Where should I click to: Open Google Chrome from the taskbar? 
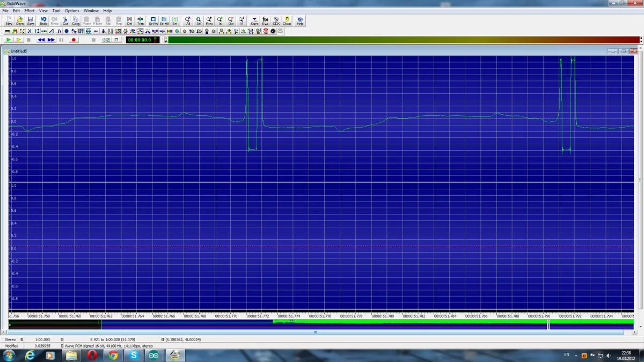(x=113, y=355)
